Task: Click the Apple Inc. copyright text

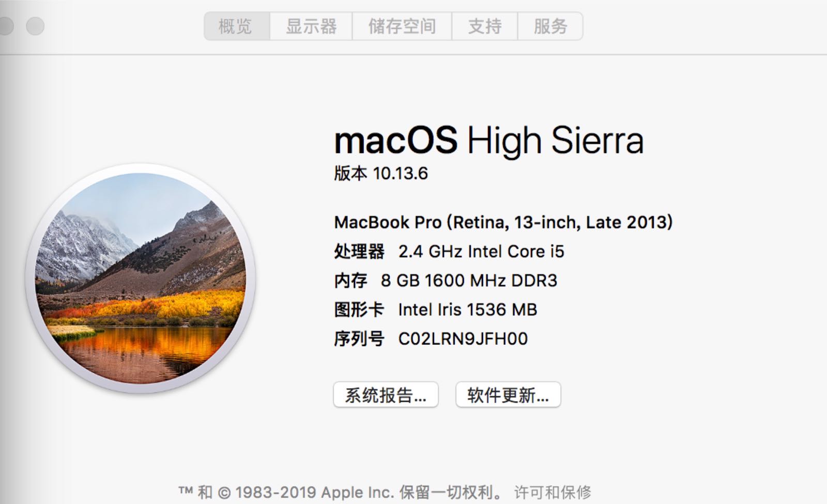Action: pos(340,492)
